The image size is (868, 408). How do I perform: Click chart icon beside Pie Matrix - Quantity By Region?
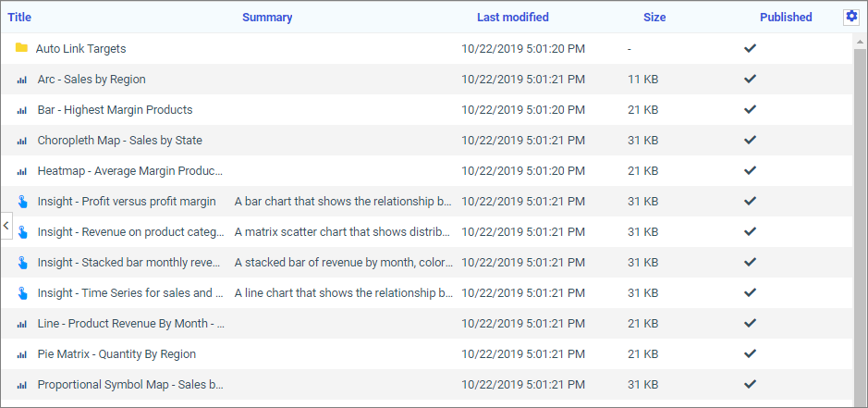pyautogui.click(x=22, y=354)
